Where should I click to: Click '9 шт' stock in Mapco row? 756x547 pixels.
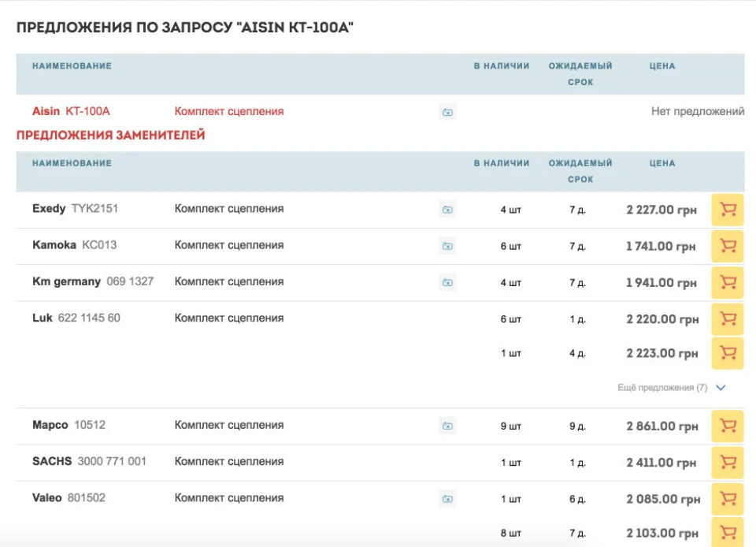(510, 426)
